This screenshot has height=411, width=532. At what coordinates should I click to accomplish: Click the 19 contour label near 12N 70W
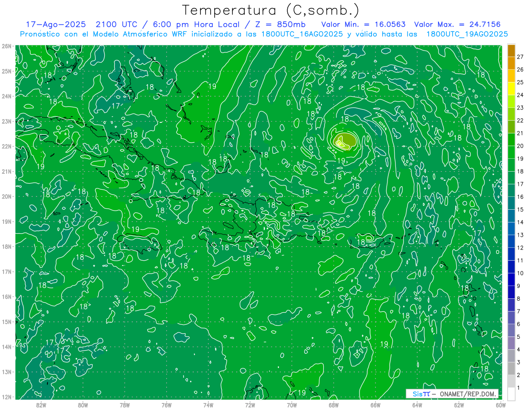tap(301, 392)
